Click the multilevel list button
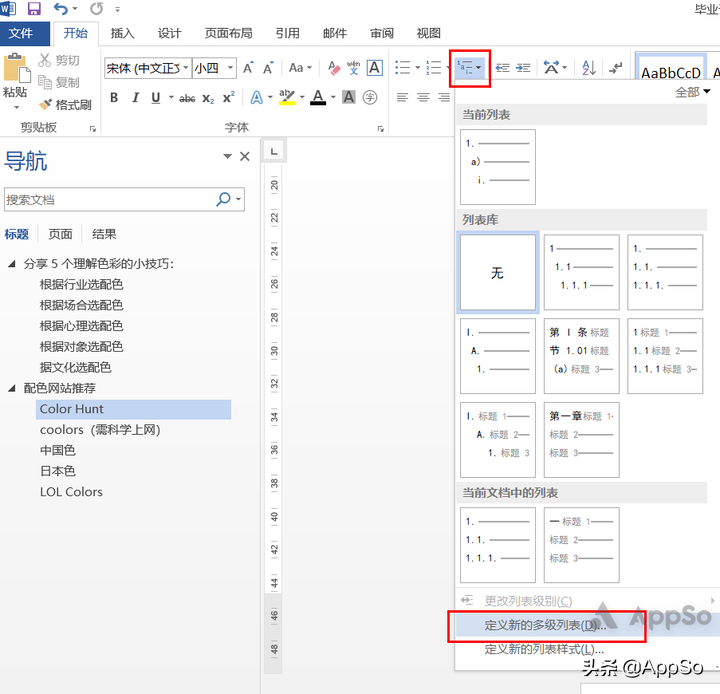 (470, 68)
